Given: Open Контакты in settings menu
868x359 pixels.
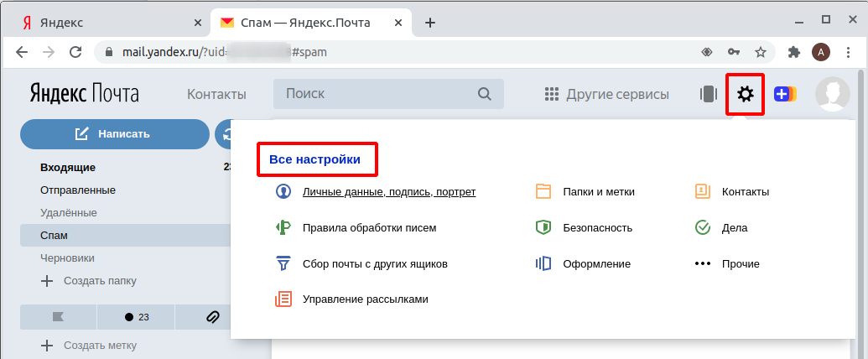Looking at the screenshot, I should 745,192.
